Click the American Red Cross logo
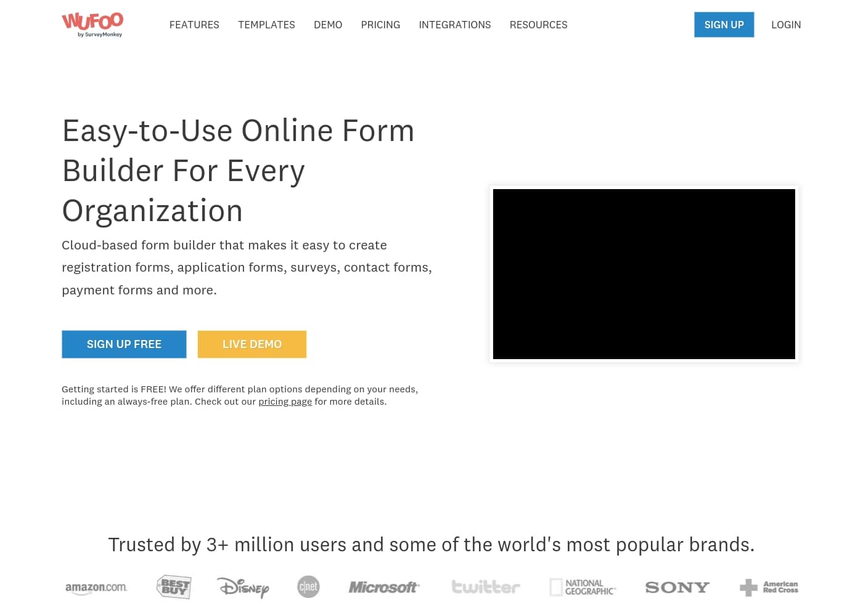The image size is (863, 616). pos(769,587)
